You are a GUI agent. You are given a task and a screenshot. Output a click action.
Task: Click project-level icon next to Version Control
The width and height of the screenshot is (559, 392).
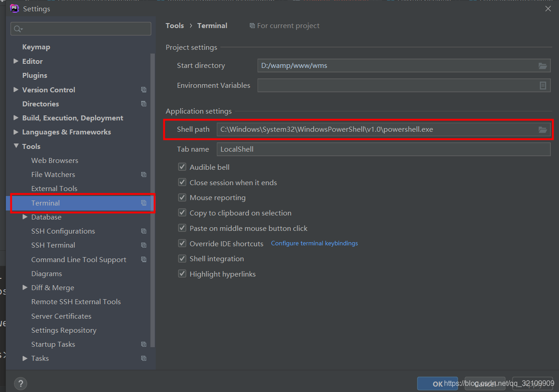143,90
